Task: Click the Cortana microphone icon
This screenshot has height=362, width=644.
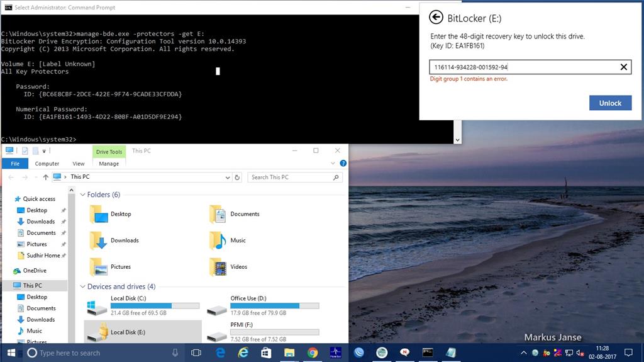Action: pos(175,353)
